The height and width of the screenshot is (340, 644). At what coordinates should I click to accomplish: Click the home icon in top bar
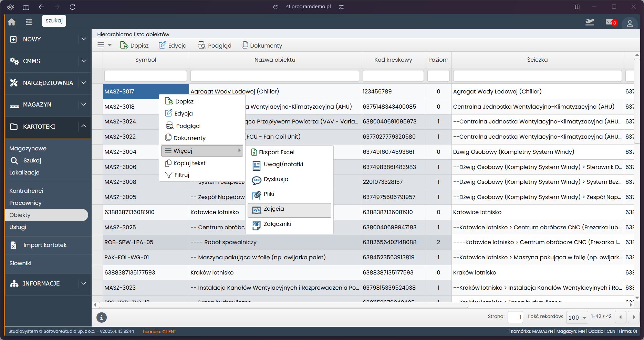pos(12,22)
